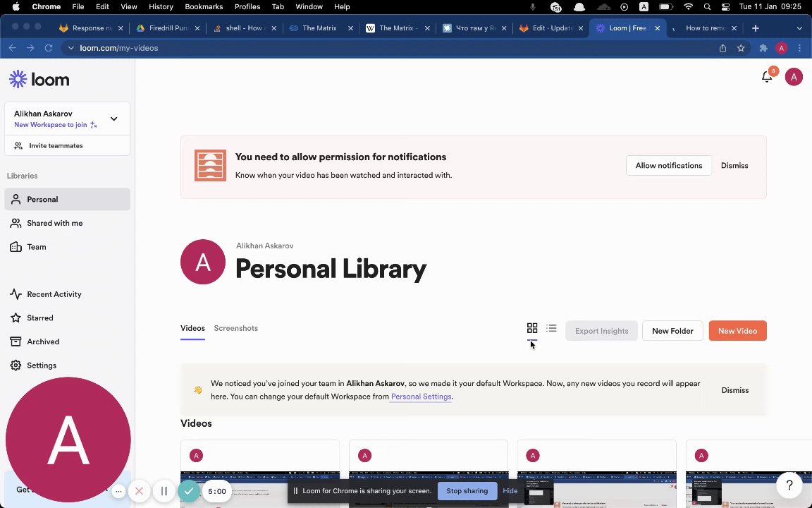Close the Loom | Free tab
Screen dimensions: 812x508
point(657,28)
